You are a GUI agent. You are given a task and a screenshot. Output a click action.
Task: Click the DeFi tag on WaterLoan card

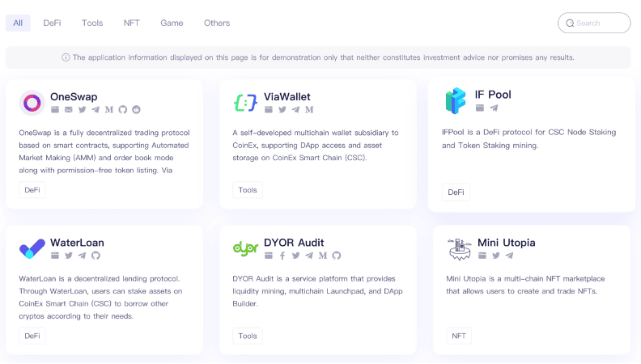[x=32, y=336]
